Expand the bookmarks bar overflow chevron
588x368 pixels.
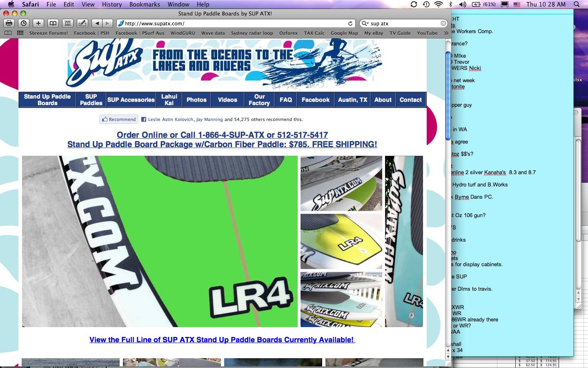pos(445,33)
